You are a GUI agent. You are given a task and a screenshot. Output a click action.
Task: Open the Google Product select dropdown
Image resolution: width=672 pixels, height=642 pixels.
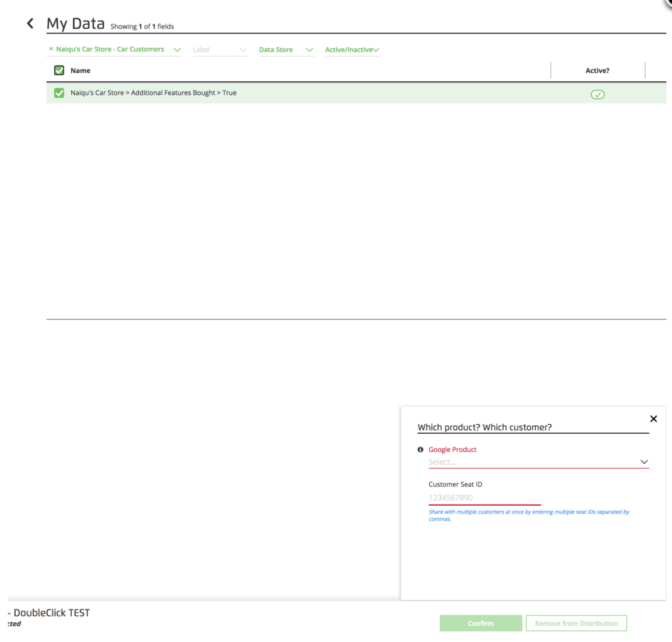point(538,462)
